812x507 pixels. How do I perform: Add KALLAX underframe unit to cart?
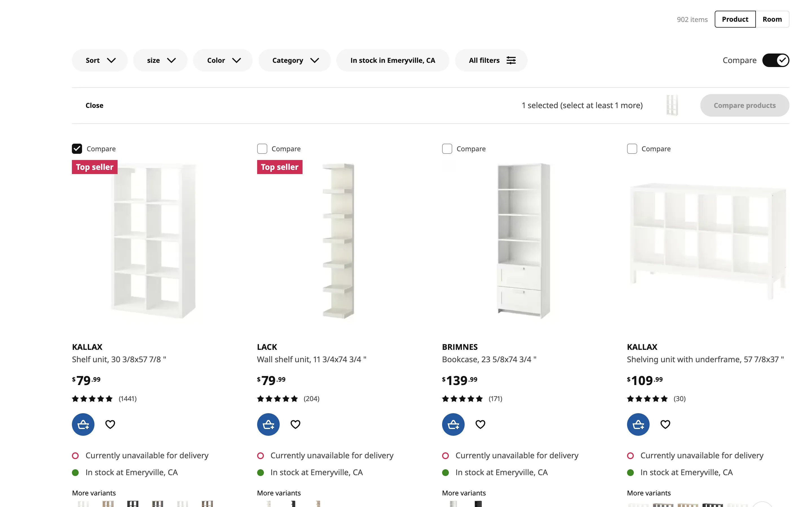click(638, 424)
